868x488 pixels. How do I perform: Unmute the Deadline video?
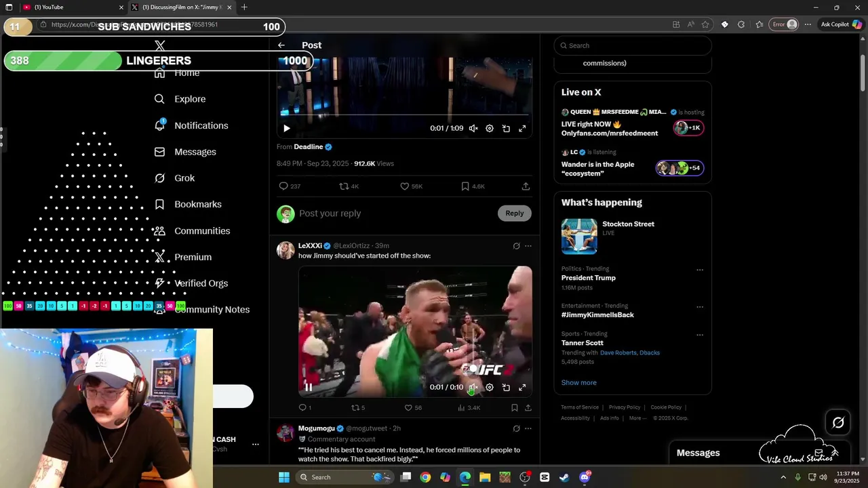click(x=473, y=128)
